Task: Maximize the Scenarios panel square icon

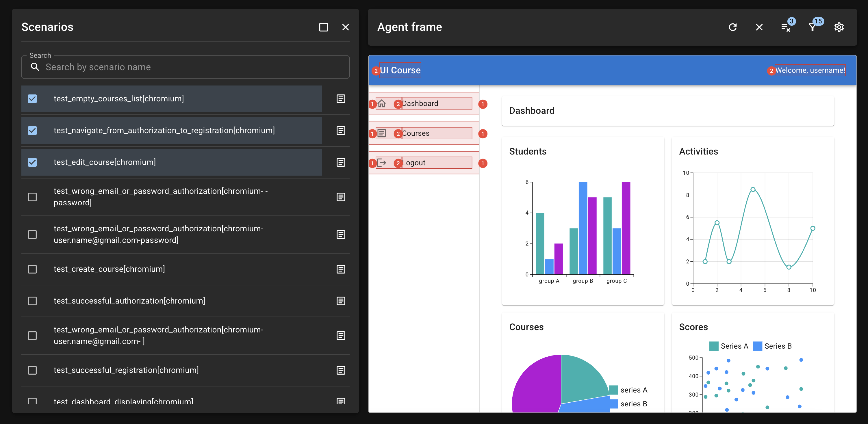Action: 323,27
